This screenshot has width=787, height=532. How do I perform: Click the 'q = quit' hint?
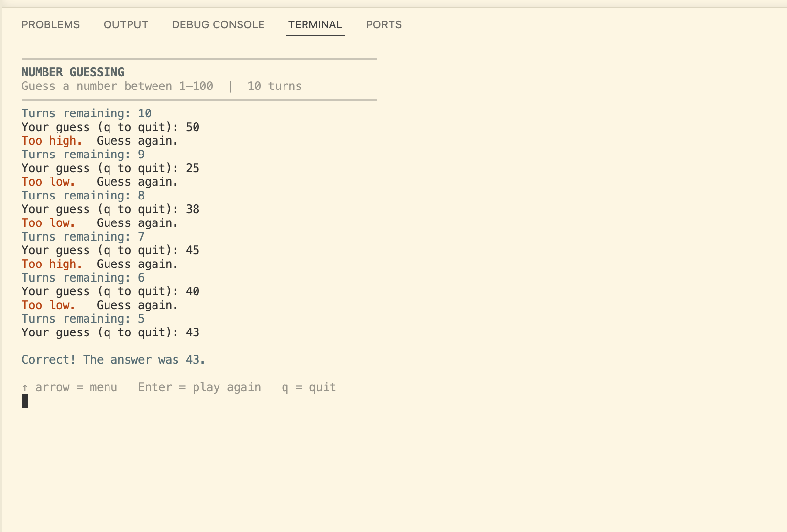[x=309, y=387]
